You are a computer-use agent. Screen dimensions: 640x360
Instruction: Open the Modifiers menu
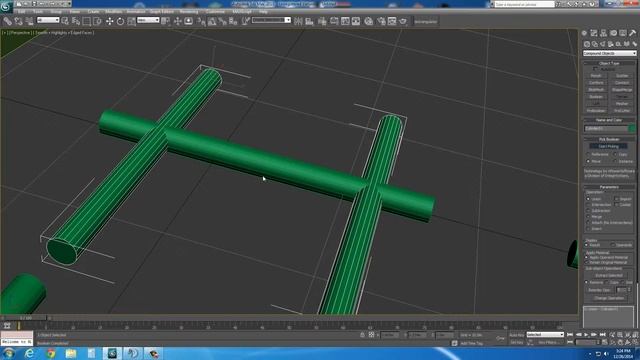(113, 12)
